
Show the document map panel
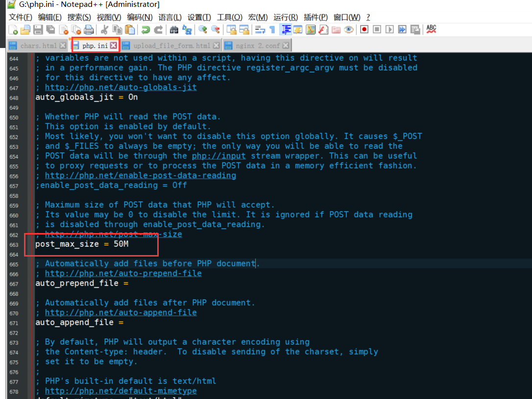tap(311, 30)
